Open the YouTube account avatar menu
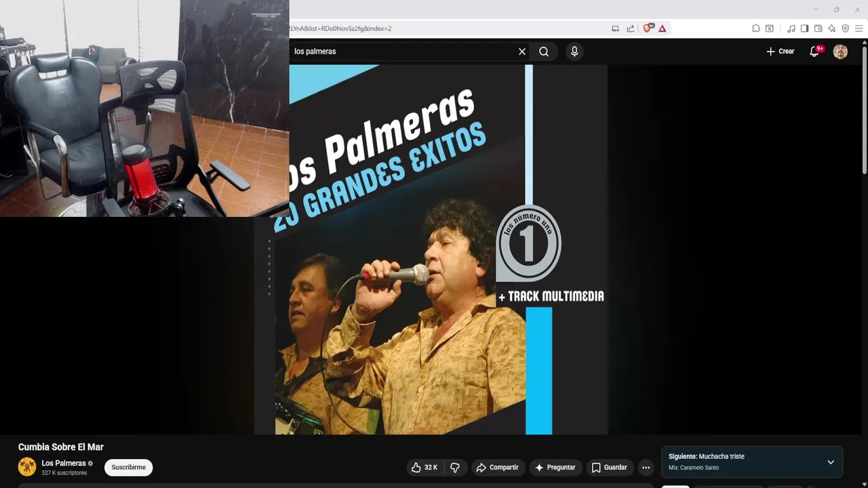The width and height of the screenshot is (868, 488). click(x=840, y=52)
